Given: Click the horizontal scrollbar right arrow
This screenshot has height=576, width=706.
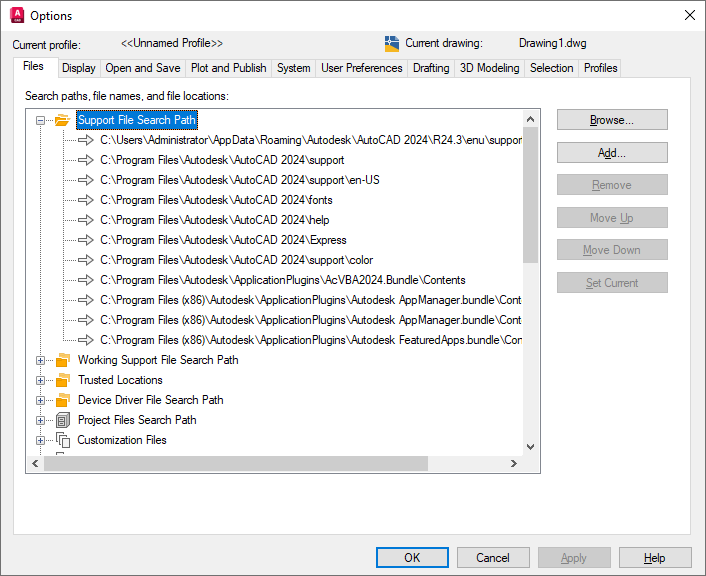Looking at the screenshot, I should click(514, 463).
